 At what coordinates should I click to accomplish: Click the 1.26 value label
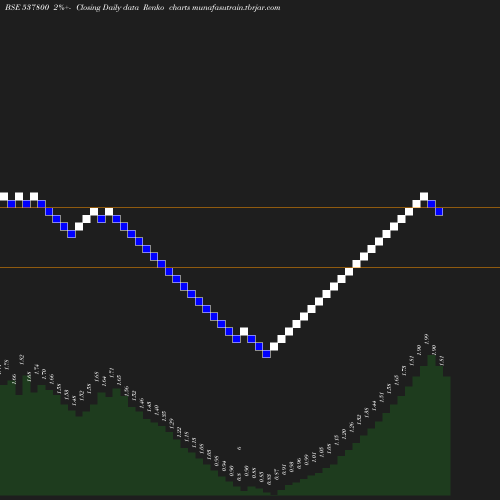point(351,427)
